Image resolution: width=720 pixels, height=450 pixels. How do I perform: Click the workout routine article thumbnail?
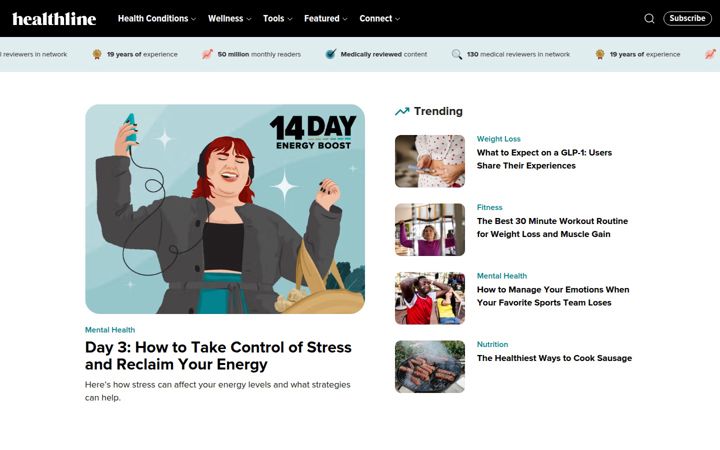[430, 230]
